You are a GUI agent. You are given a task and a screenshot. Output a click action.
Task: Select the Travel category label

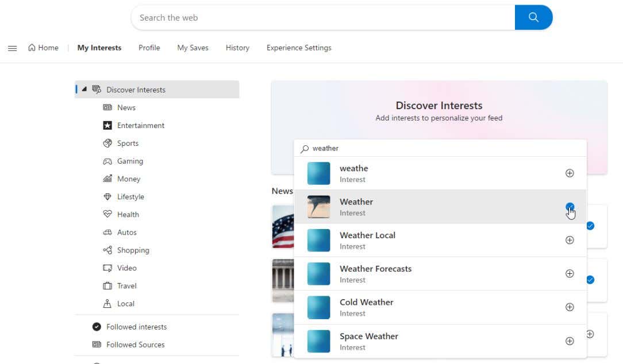tap(127, 286)
